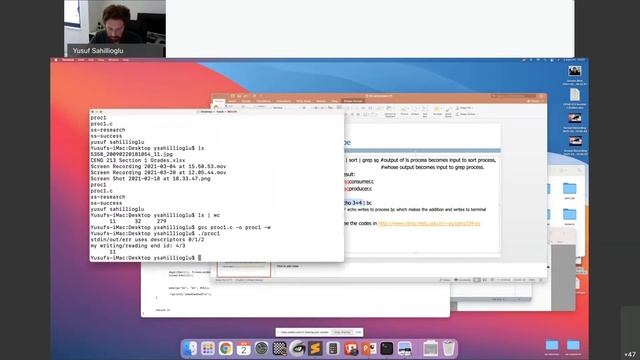The image size is (640, 360).
Task: Open Sublime Text from the Dock
Action: pyautogui.click(x=315, y=349)
